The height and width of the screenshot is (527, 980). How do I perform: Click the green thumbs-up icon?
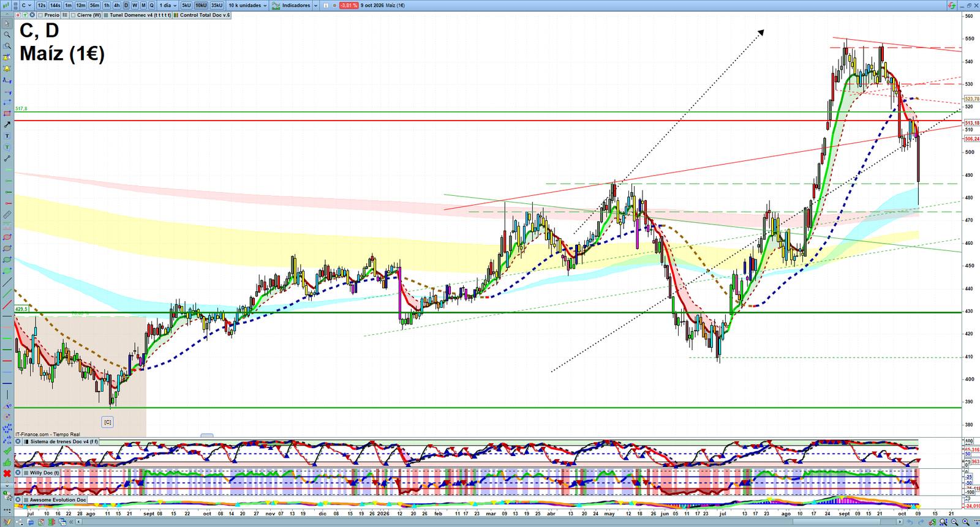(x=7, y=462)
